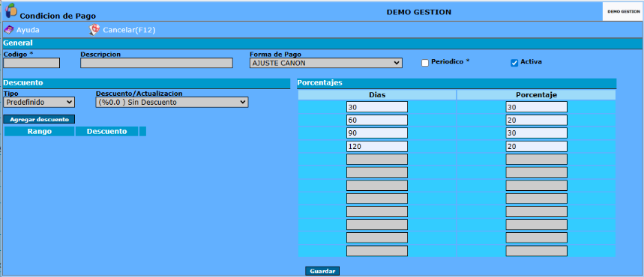
Task: Click the Dias field containing 30
Action: coord(377,107)
